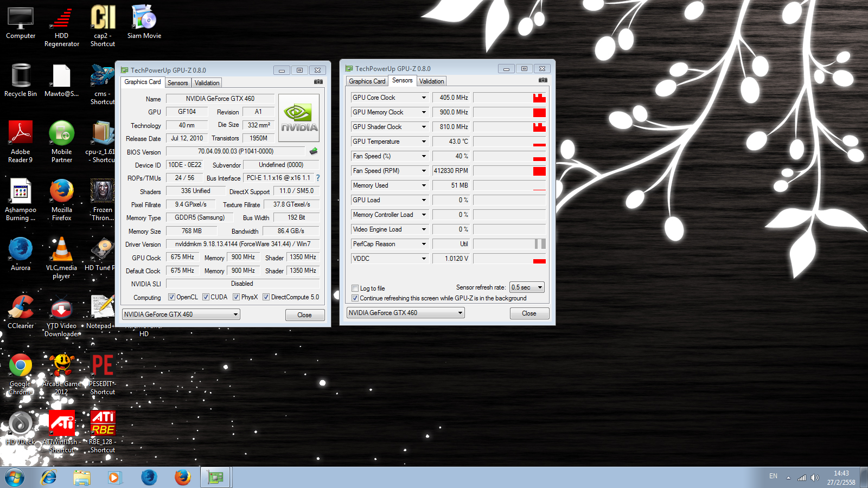Open GPU selector dropdown in Sensors window
The width and height of the screenshot is (868, 488).
405,313
